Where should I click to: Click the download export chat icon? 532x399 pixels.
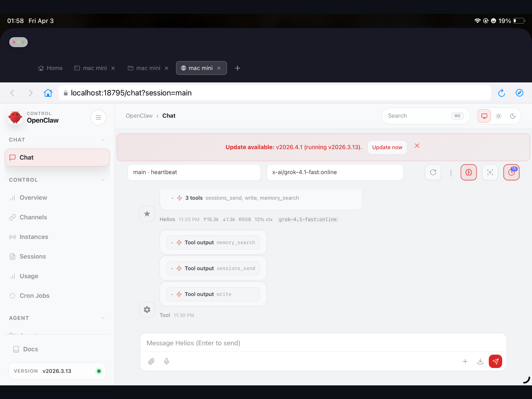[x=480, y=361]
